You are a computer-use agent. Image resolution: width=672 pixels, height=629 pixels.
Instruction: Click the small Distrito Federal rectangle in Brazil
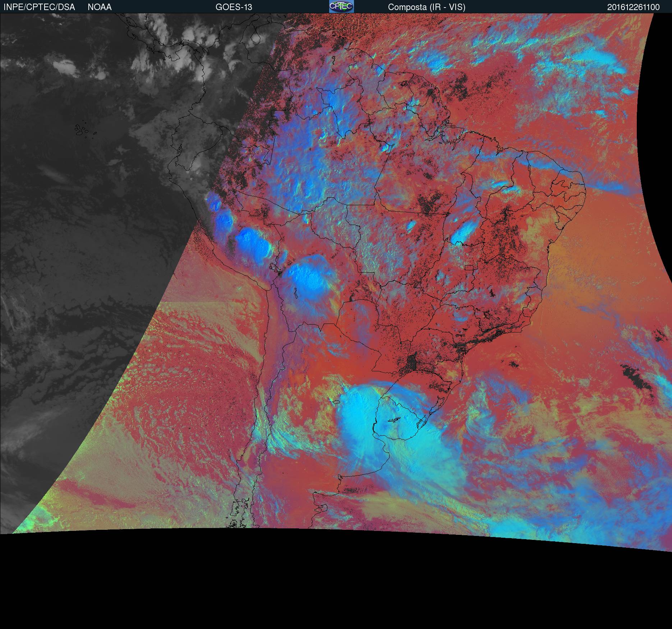(470, 267)
